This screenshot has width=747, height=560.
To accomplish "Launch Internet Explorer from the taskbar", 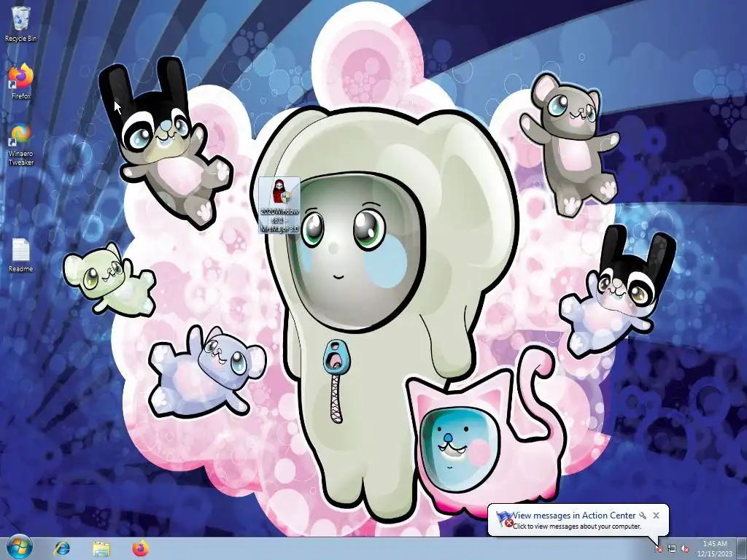I will [x=62, y=548].
